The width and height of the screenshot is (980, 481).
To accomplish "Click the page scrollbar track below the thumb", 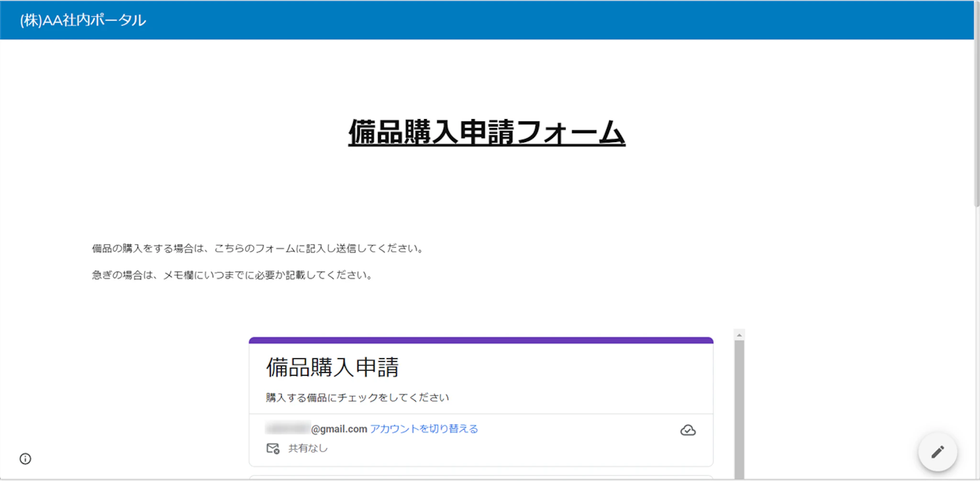I will coord(977,335).
